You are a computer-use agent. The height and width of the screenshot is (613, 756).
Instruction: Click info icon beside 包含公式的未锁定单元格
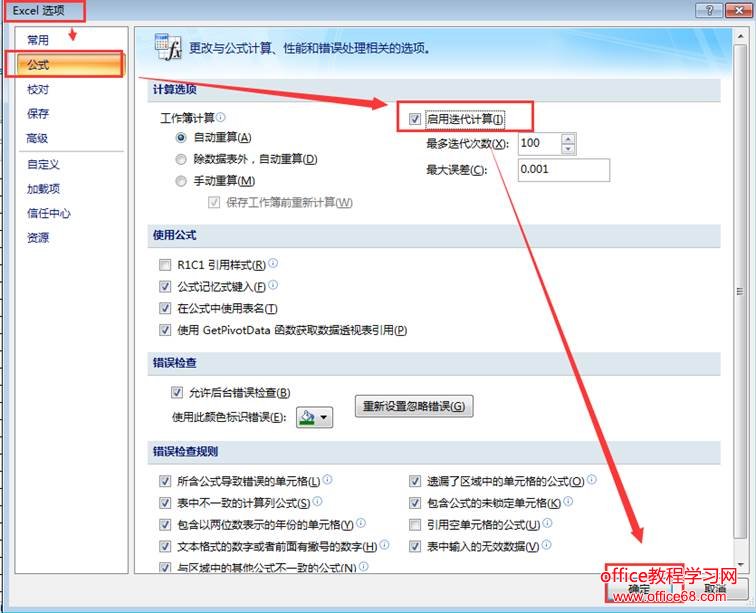[x=568, y=501]
